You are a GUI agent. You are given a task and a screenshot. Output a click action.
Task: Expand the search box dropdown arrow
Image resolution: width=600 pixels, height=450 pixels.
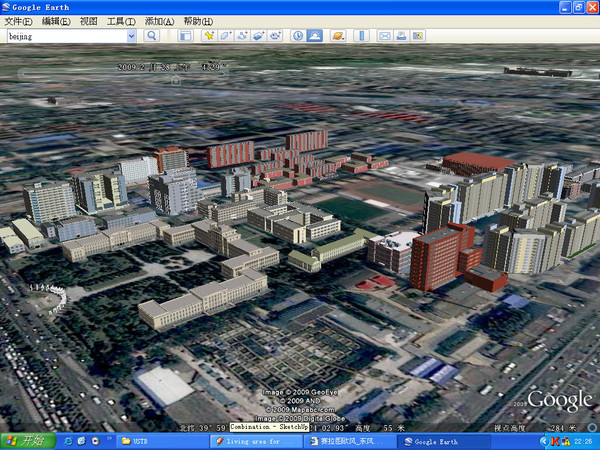(x=131, y=36)
